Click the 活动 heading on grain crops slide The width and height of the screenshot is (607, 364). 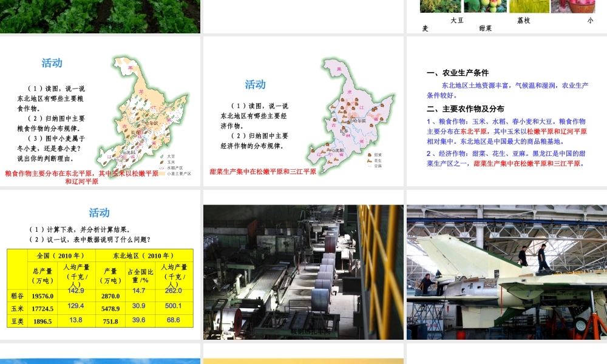pos(52,63)
